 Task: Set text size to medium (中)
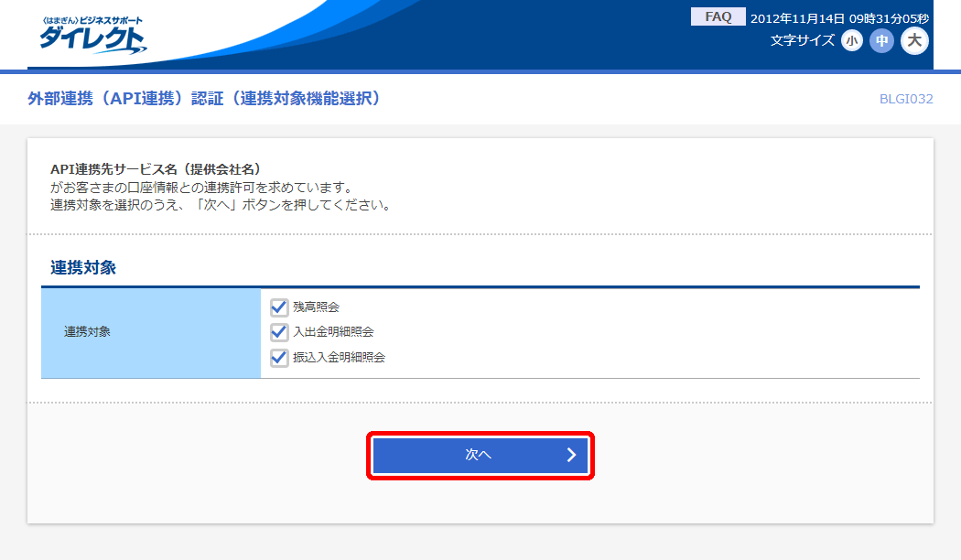(x=881, y=40)
